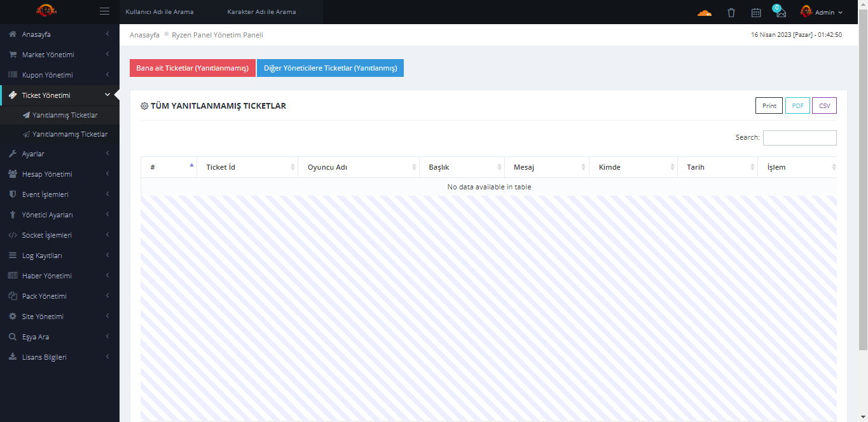Expand the Anasayfa sidebar chevron

(x=107, y=34)
